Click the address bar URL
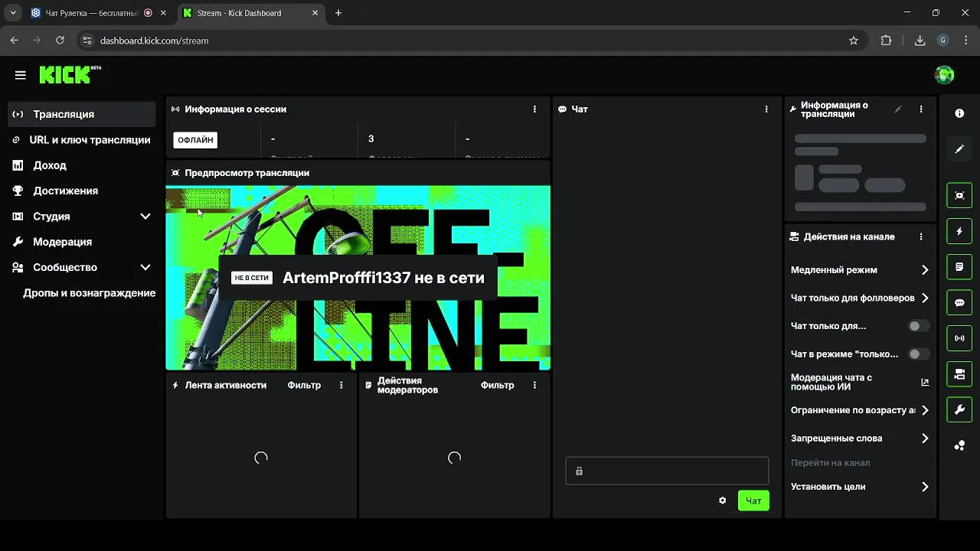Screen dimensions: 980x551 click(154, 41)
